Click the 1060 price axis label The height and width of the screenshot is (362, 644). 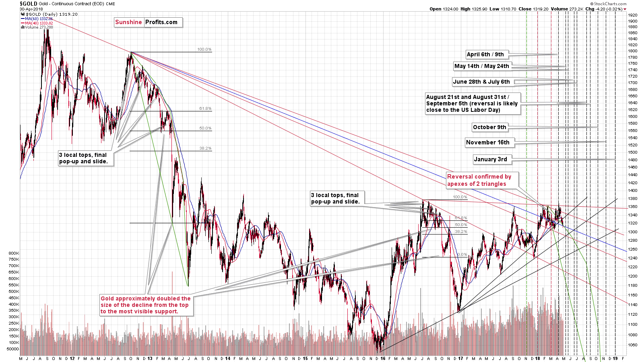coord(632,345)
